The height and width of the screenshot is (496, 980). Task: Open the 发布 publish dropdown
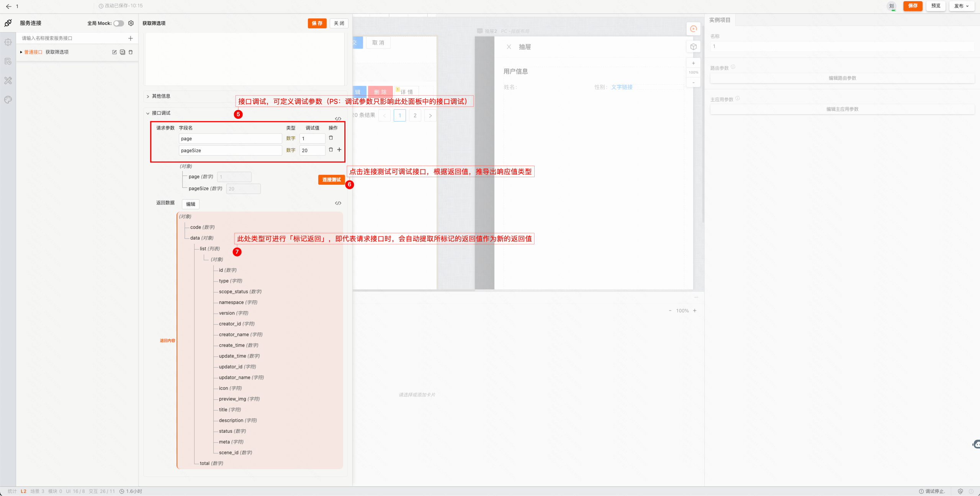point(962,6)
